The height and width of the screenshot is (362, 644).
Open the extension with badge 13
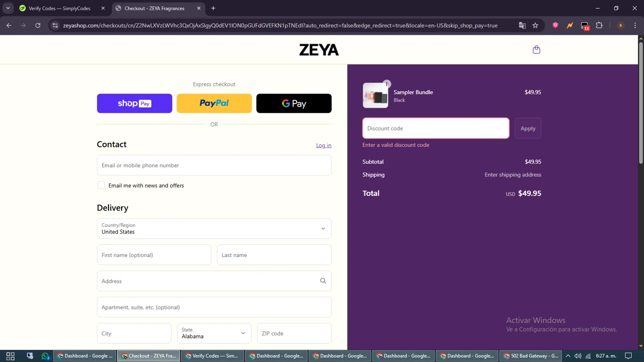click(585, 26)
